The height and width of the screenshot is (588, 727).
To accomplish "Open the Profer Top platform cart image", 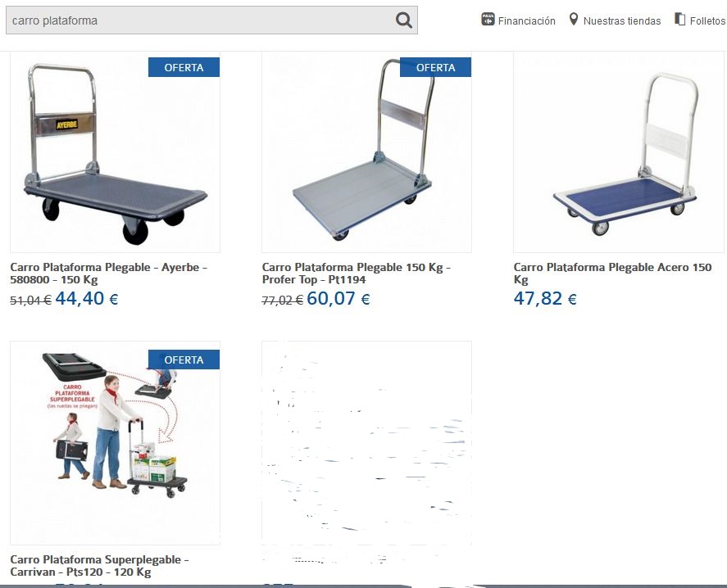I will click(366, 152).
